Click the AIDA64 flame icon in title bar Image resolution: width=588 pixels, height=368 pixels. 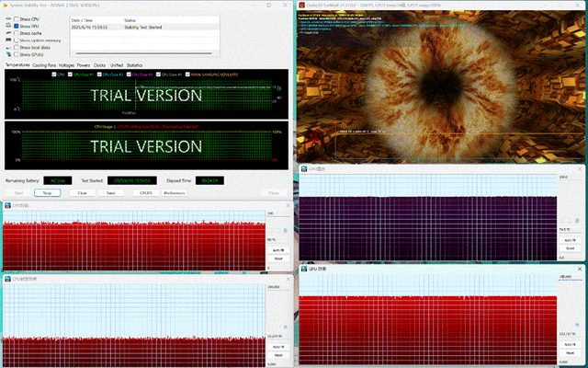(6, 5)
